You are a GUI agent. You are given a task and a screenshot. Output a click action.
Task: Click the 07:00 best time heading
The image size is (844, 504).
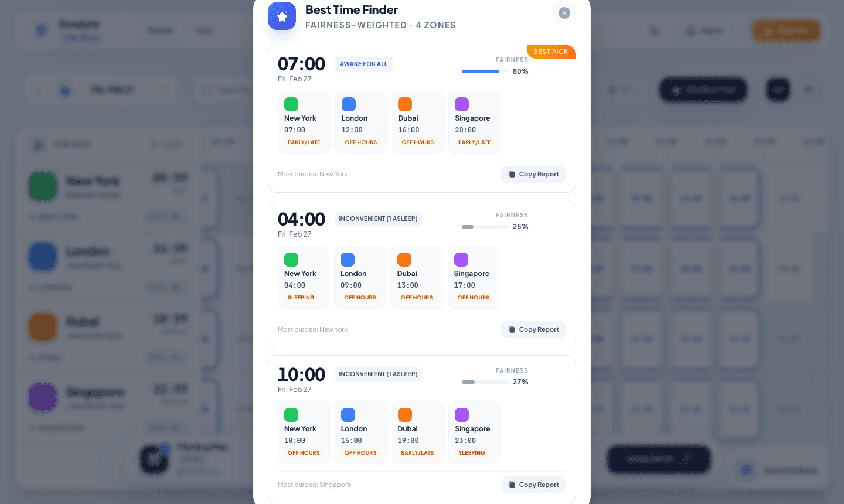[301, 64]
